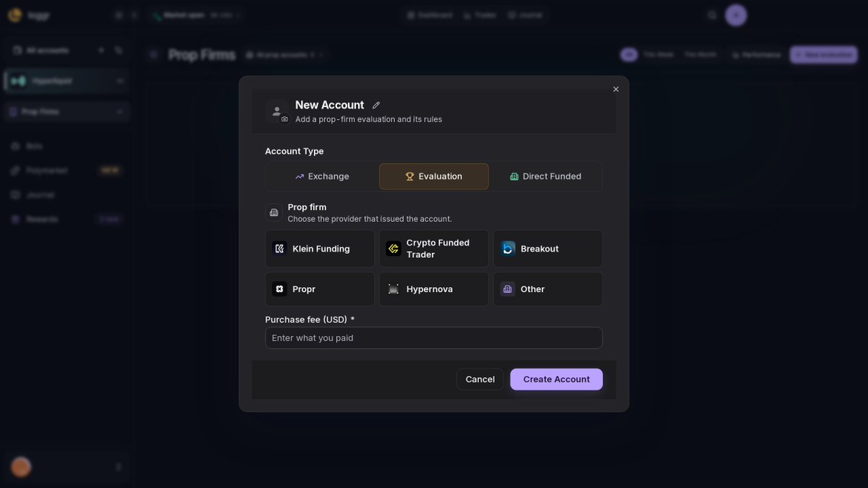Choose Propr as prop firm
The height and width of the screenshot is (488, 868).
tap(320, 289)
